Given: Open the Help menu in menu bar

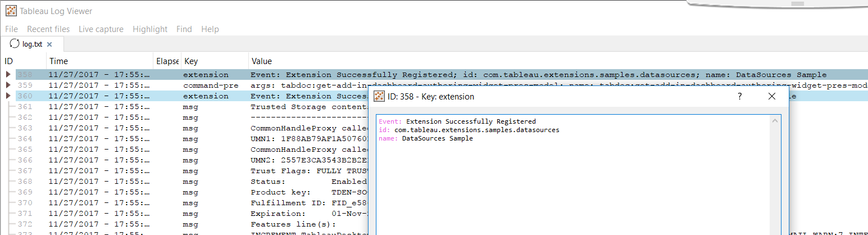Looking at the screenshot, I should click(210, 29).
